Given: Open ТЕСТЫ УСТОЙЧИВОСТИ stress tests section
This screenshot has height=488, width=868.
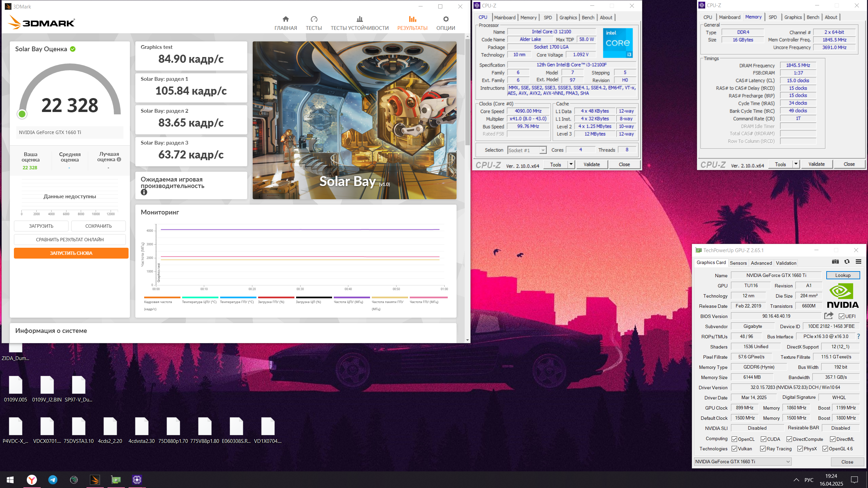Looking at the screenshot, I should tap(360, 23).
